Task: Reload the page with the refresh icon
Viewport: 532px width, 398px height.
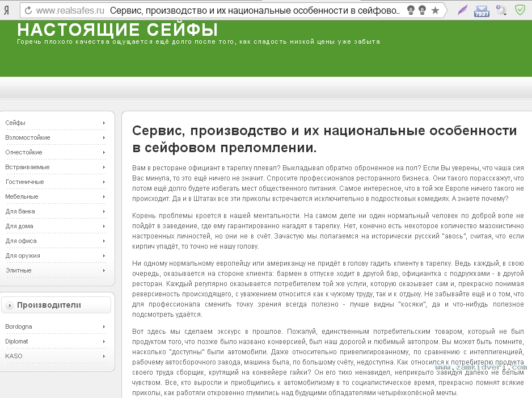Action: coord(28,11)
